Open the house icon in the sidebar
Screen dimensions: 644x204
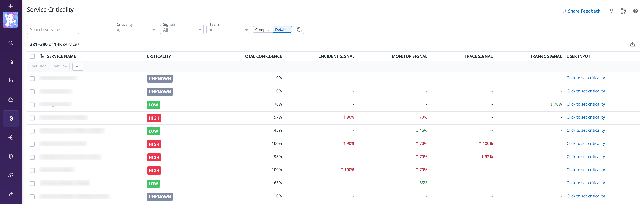(10, 62)
